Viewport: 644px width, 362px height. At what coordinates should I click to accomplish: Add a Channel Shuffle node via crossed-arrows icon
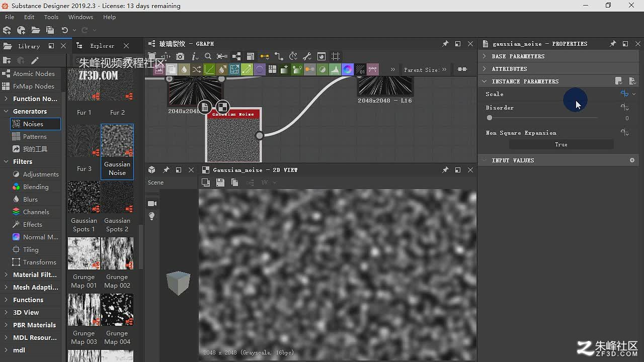tap(197, 69)
